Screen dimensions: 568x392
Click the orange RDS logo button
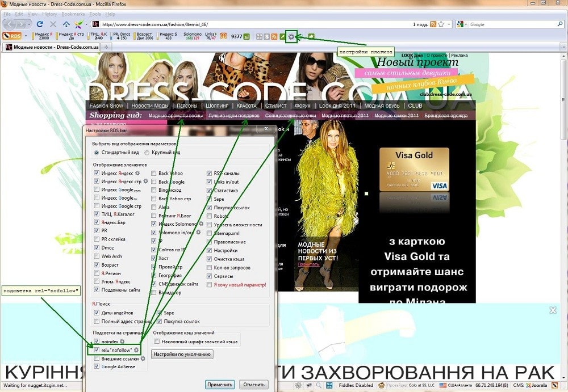12,36
